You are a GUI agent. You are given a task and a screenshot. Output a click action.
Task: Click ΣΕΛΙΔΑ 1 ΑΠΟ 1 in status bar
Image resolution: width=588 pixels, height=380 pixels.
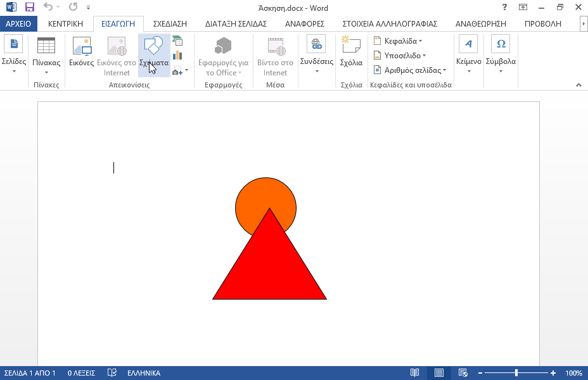click(30, 373)
